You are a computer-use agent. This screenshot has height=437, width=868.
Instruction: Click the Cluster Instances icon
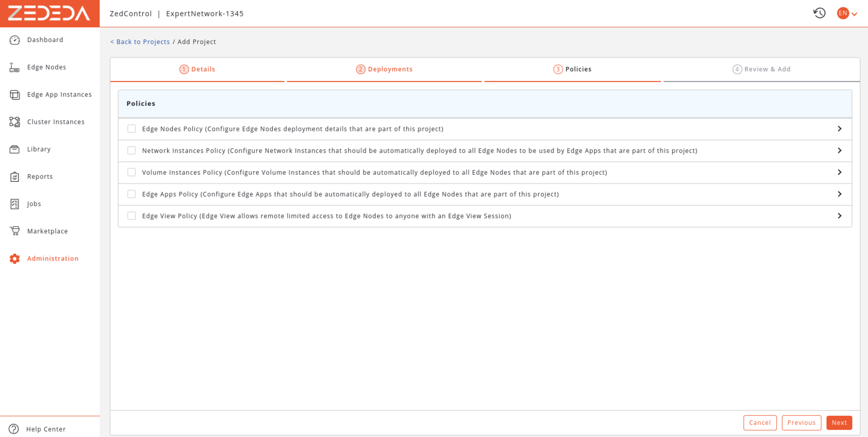click(15, 122)
